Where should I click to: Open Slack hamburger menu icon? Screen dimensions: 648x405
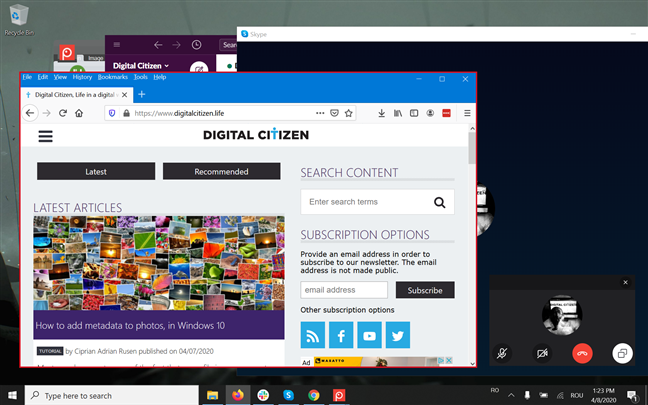coord(117,45)
